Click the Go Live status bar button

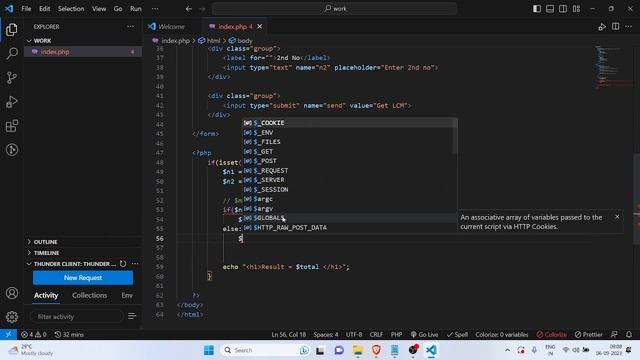pyautogui.click(x=424, y=334)
